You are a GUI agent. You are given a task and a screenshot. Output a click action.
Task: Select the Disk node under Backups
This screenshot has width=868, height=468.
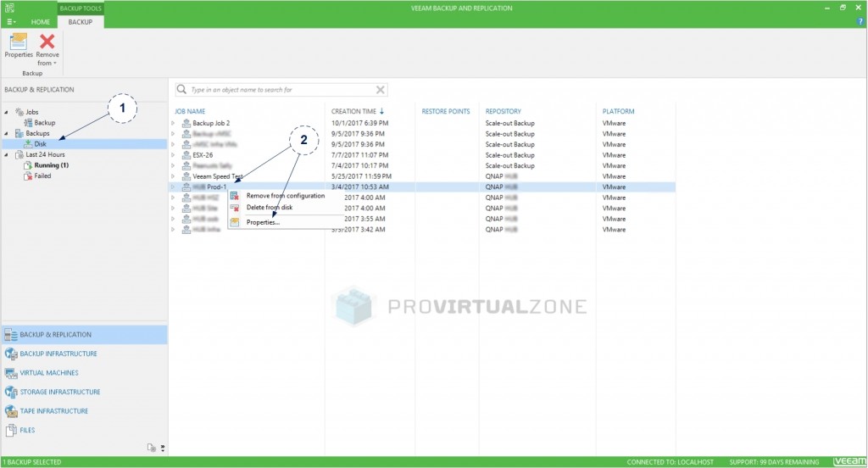coord(41,144)
